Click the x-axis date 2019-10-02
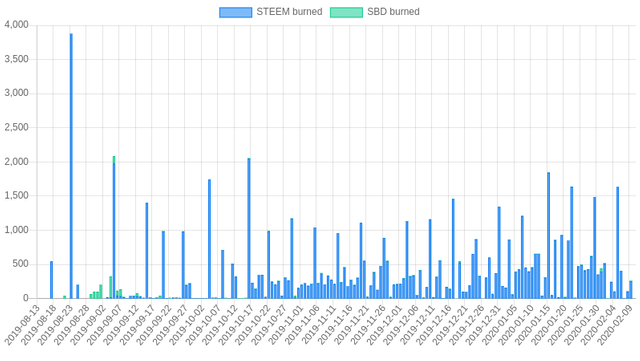The width and height of the screenshot is (640, 361). coord(187,325)
